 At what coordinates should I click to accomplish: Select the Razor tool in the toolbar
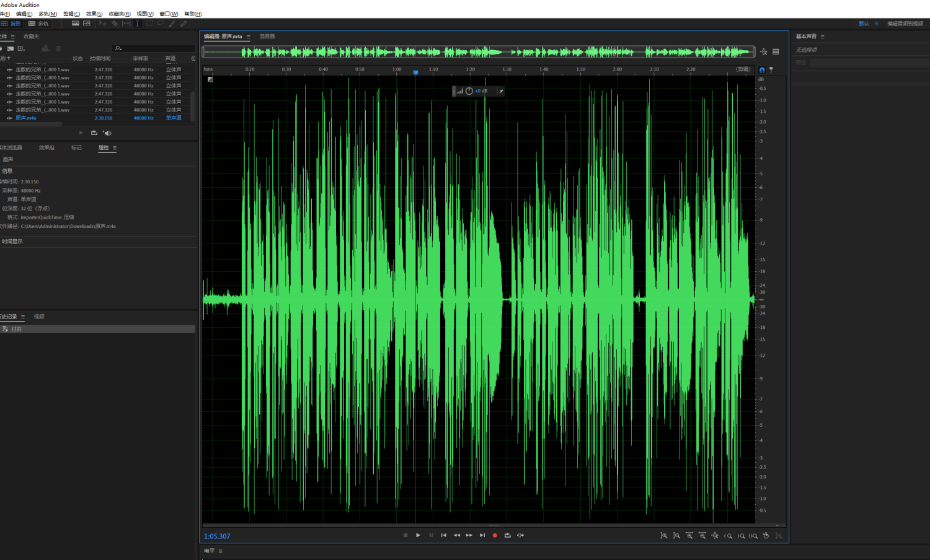(x=115, y=24)
